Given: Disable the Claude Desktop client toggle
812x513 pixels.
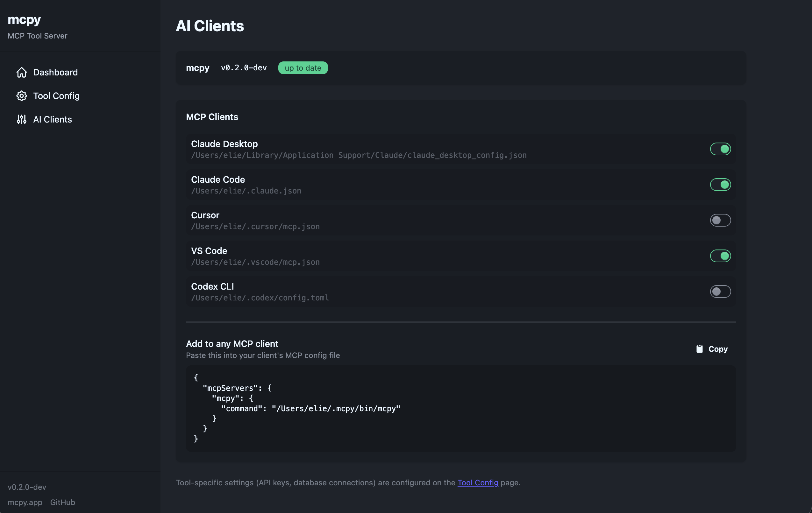Looking at the screenshot, I should (720, 149).
